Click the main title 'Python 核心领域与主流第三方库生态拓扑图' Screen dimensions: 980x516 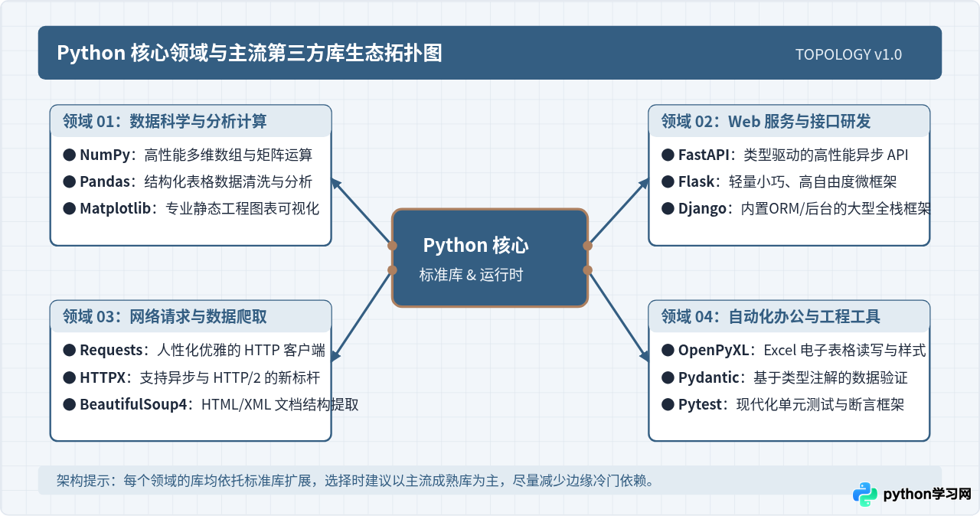(250, 53)
